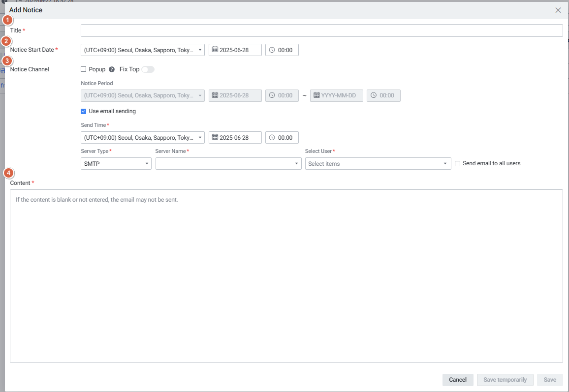Enable the Popup checkbox
Viewport: 569px width, 392px height.
tap(84, 69)
